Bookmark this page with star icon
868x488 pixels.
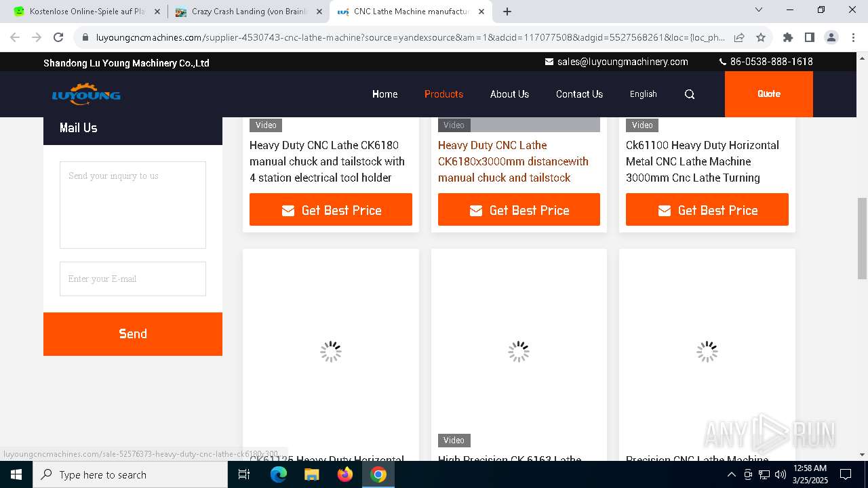(761, 37)
